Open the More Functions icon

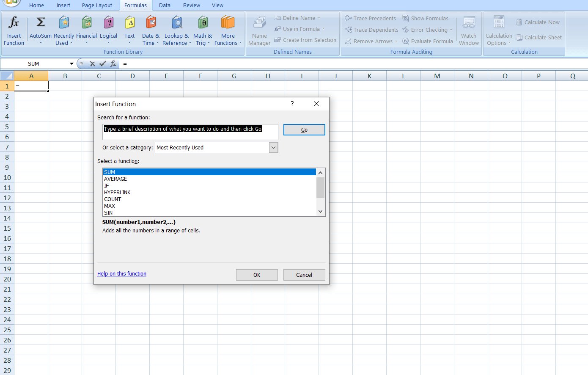(228, 22)
